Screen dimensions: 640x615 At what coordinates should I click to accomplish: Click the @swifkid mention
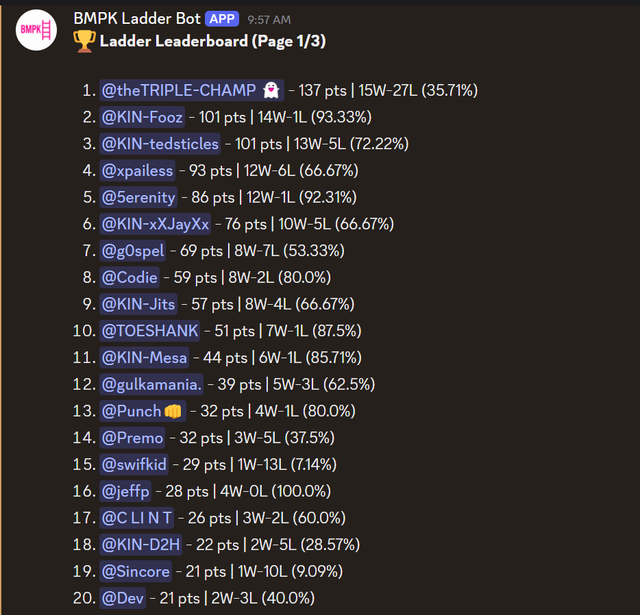134,464
